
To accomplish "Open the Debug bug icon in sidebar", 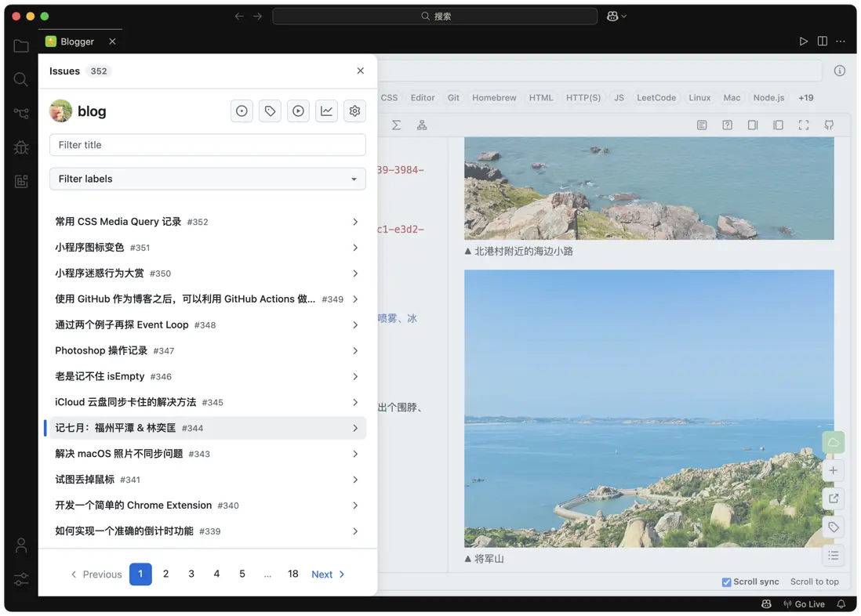I will point(21,147).
